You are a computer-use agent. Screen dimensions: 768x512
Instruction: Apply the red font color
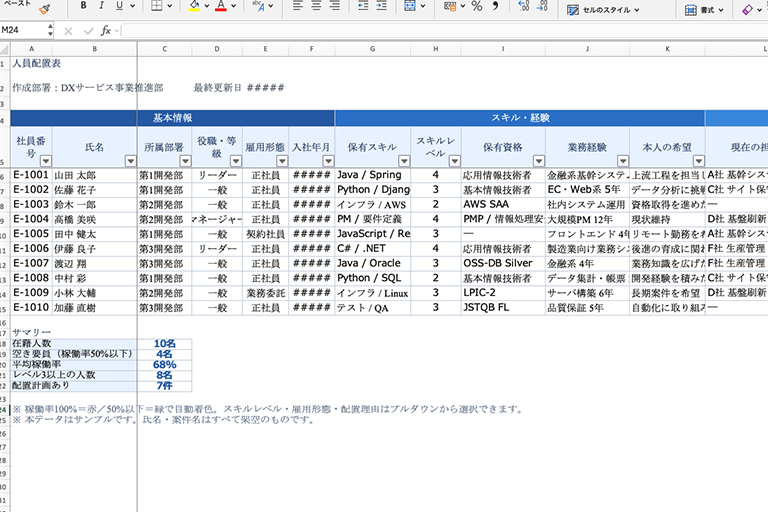(x=221, y=6)
